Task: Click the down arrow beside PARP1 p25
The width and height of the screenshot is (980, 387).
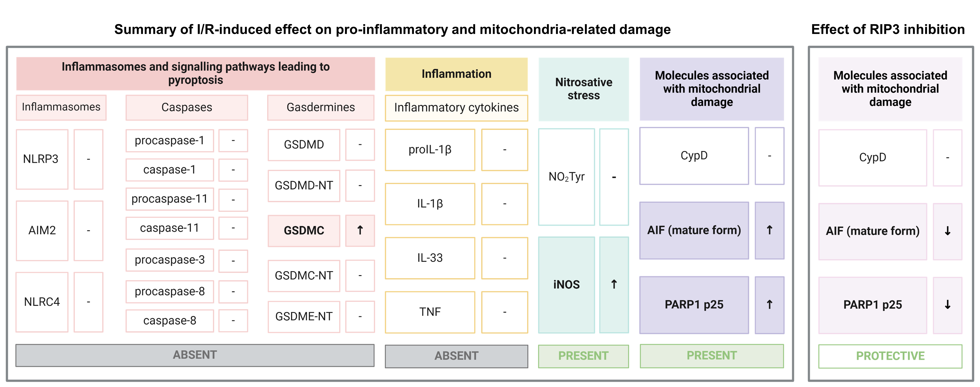Action: (947, 305)
